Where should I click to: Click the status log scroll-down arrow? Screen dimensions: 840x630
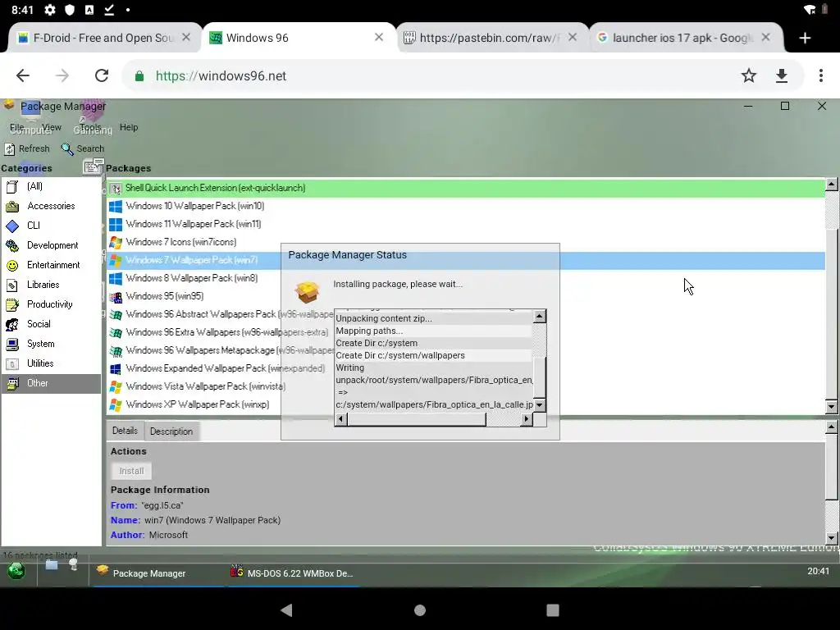click(540, 405)
